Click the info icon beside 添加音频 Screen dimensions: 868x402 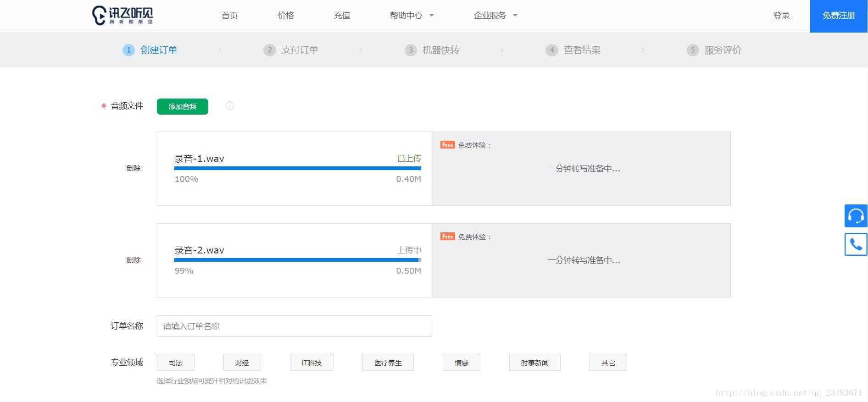tap(230, 106)
